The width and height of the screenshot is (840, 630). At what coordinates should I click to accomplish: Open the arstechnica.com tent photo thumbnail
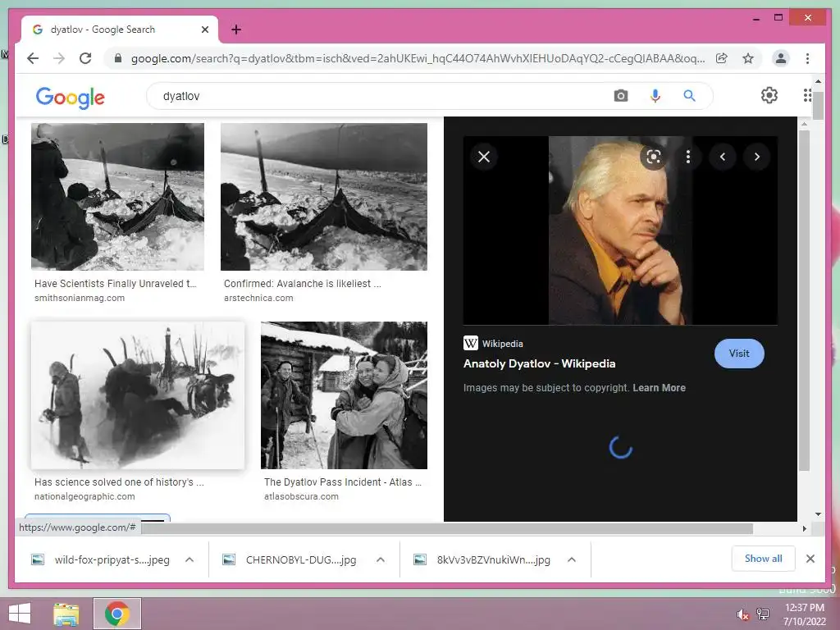(x=324, y=197)
